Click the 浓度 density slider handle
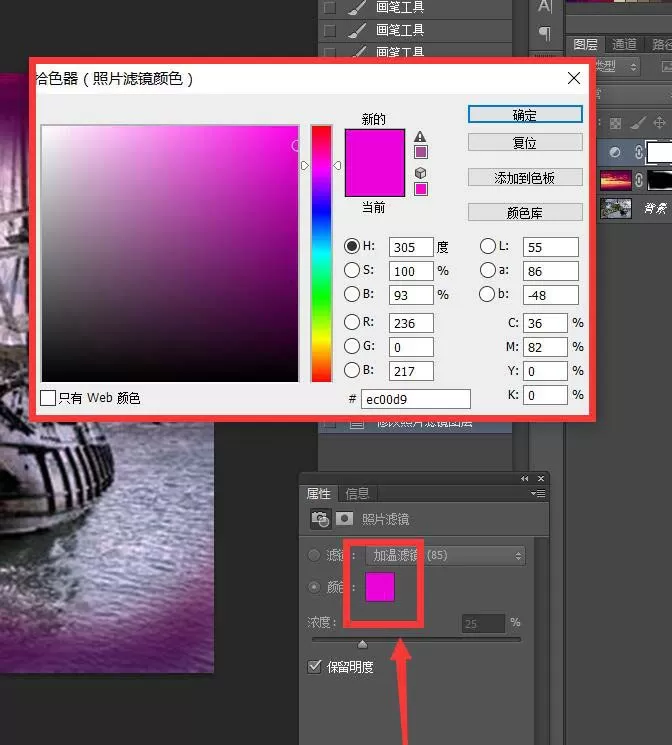 point(363,644)
